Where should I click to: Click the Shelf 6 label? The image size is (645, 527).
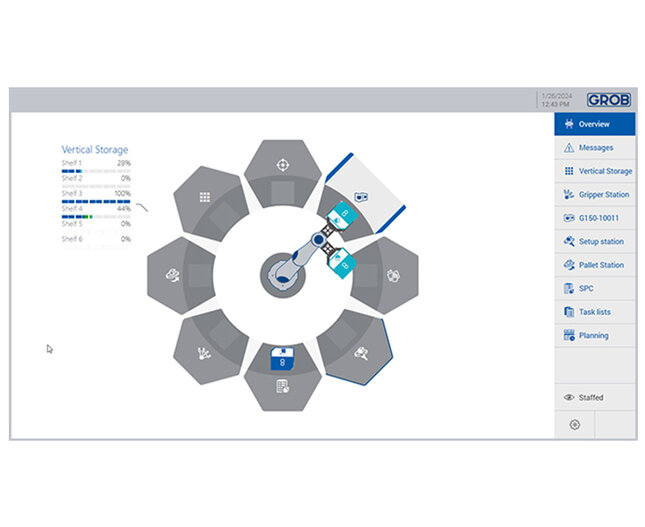[x=72, y=239]
